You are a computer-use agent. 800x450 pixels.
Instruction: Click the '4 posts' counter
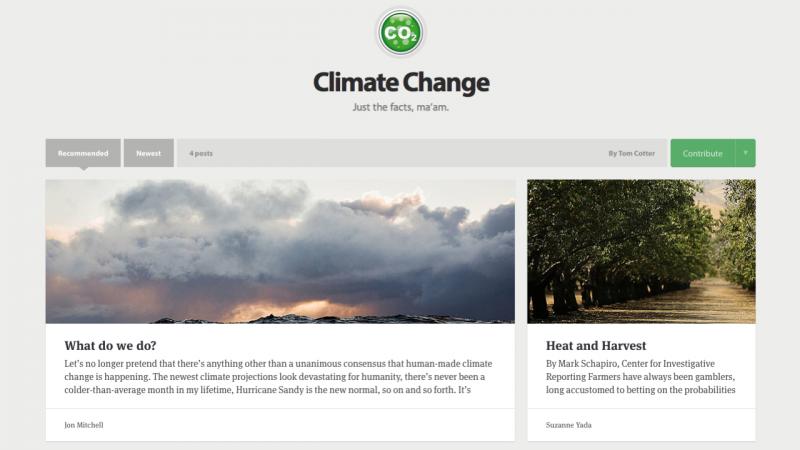pos(201,154)
